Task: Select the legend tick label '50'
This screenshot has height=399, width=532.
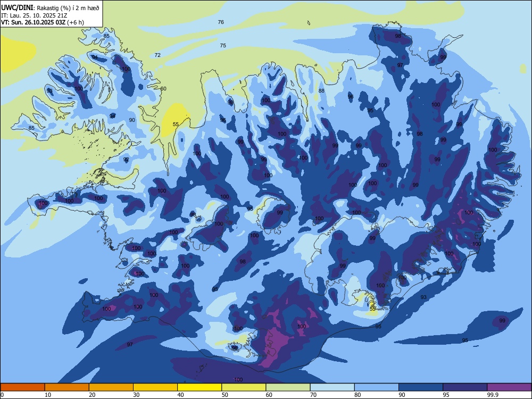Action: coord(225,395)
